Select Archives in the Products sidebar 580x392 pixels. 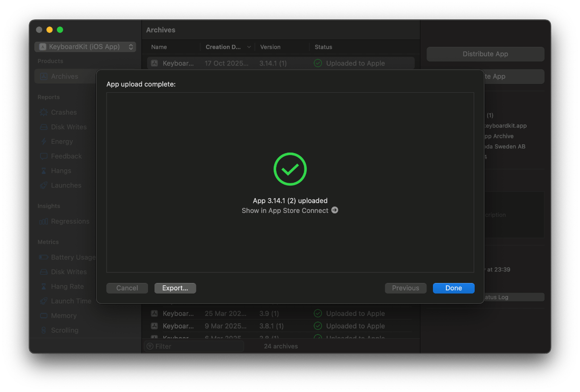pos(64,77)
